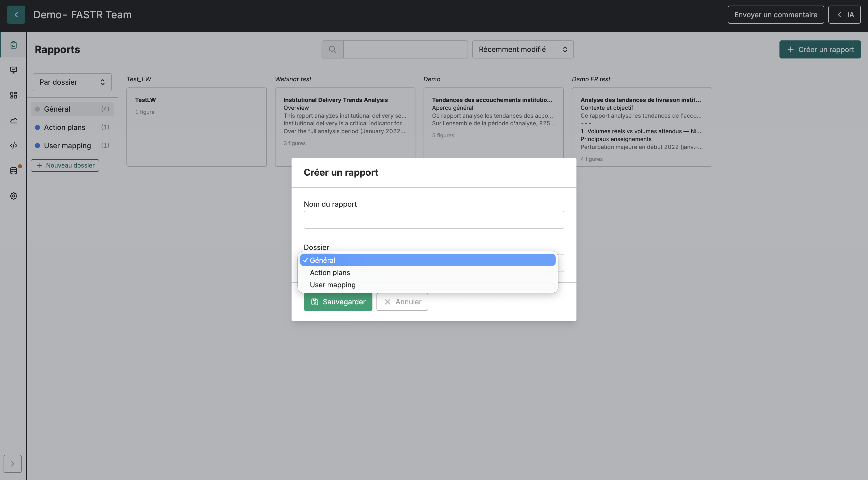
Task: Expand the sidebar with bottom chevron
Action: coord(12,464)
